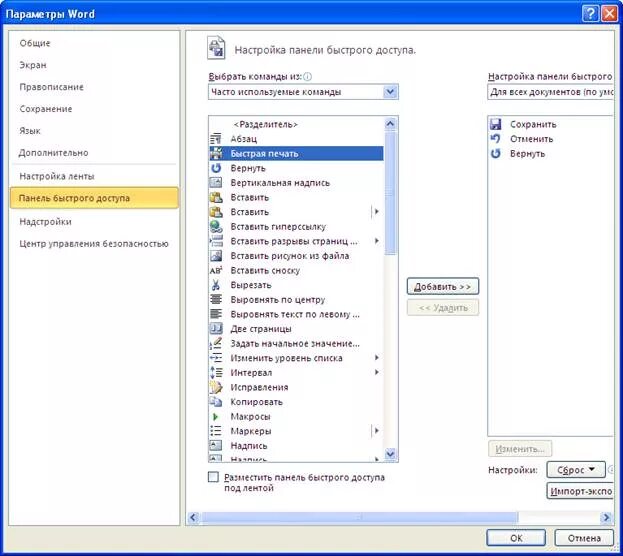
Task: Click the Копировать copy icon
Action: coord(216,402)
